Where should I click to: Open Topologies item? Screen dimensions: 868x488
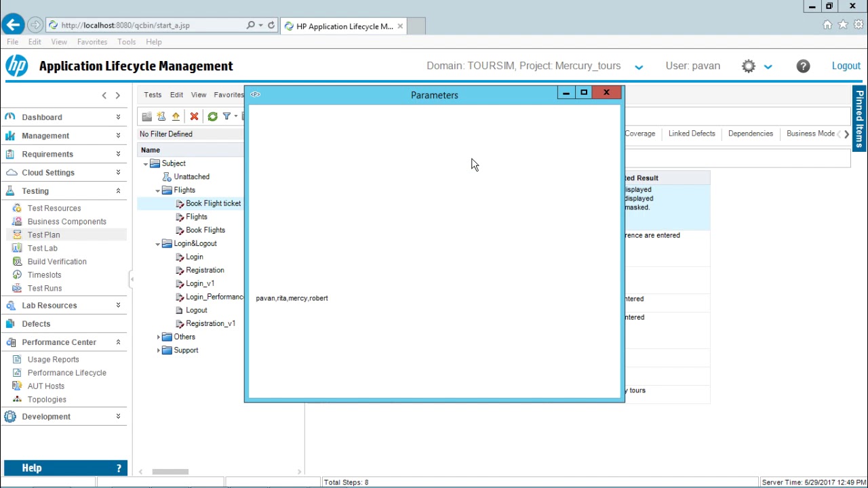point(47,399)
